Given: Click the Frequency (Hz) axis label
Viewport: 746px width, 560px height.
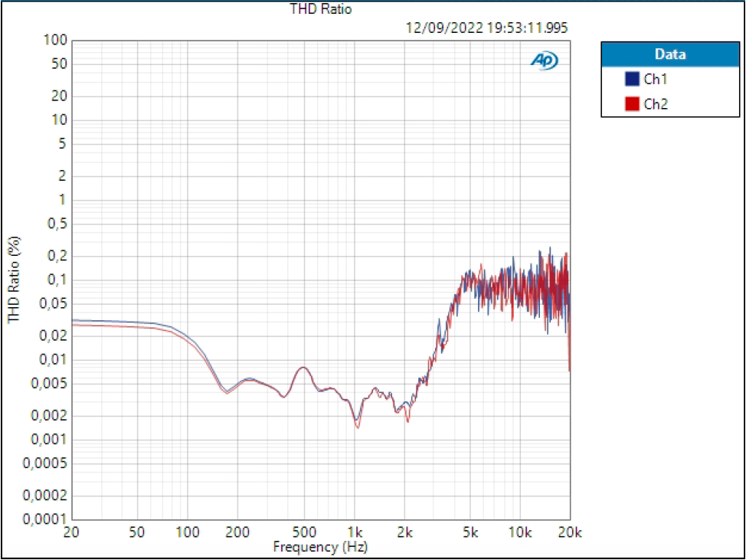Looking at the screenshot, I should tap(321, 547).
